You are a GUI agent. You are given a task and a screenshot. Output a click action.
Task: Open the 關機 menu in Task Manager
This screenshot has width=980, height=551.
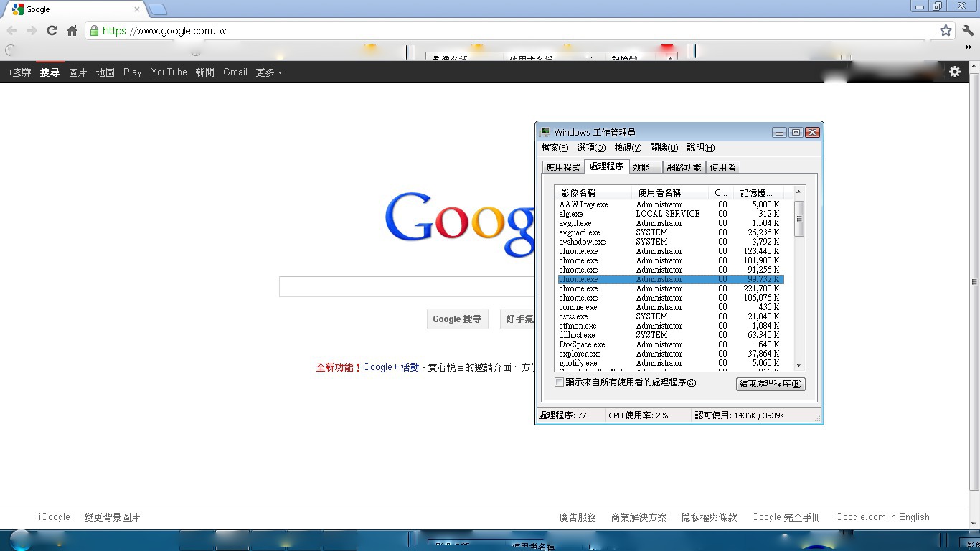click(x=664, y=148)
